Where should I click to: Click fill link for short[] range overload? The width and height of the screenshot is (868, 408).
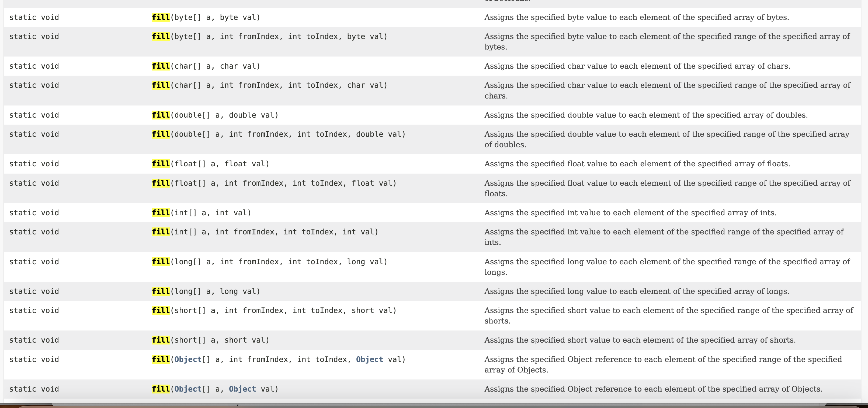point(161,310)
